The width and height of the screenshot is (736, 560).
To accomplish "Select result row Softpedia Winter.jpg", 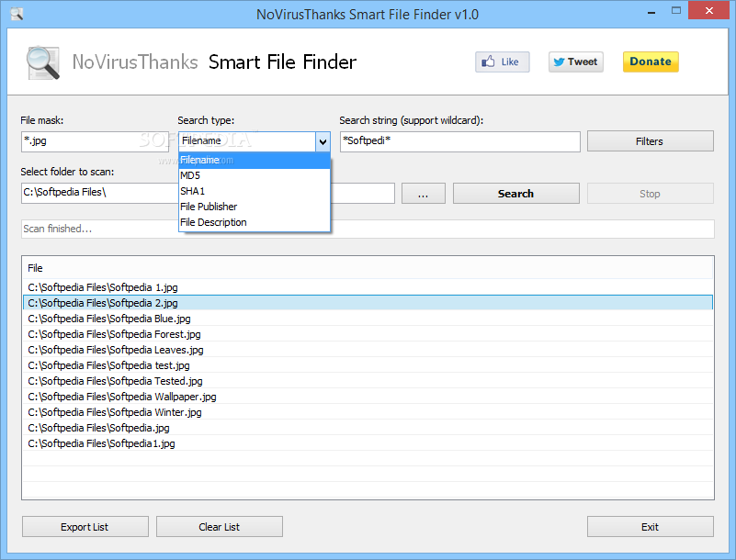I will [368, 412].
